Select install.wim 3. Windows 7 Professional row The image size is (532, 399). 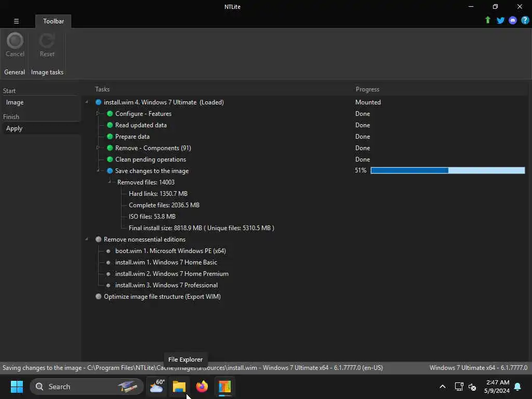click(166, 285)
